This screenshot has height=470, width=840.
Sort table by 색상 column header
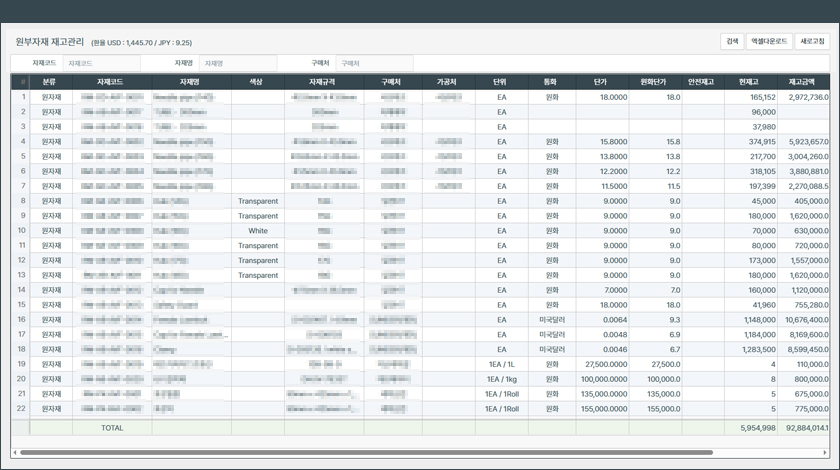[257, 82]
